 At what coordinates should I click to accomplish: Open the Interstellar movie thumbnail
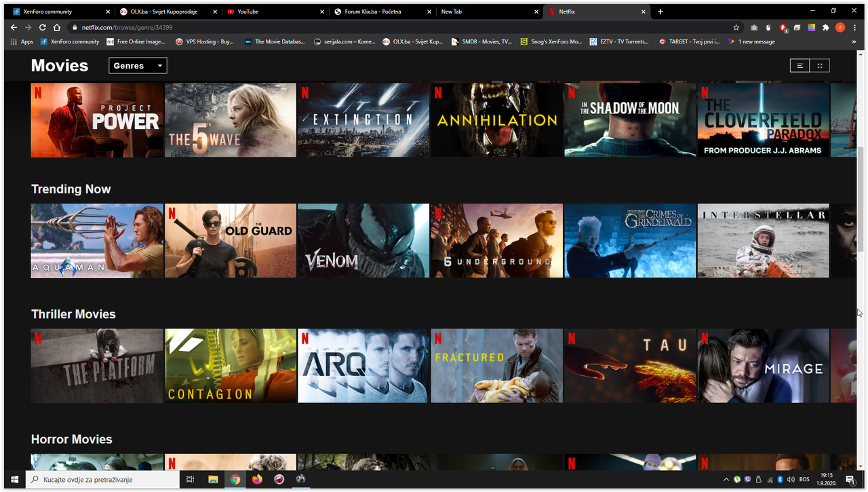point(764,241)
